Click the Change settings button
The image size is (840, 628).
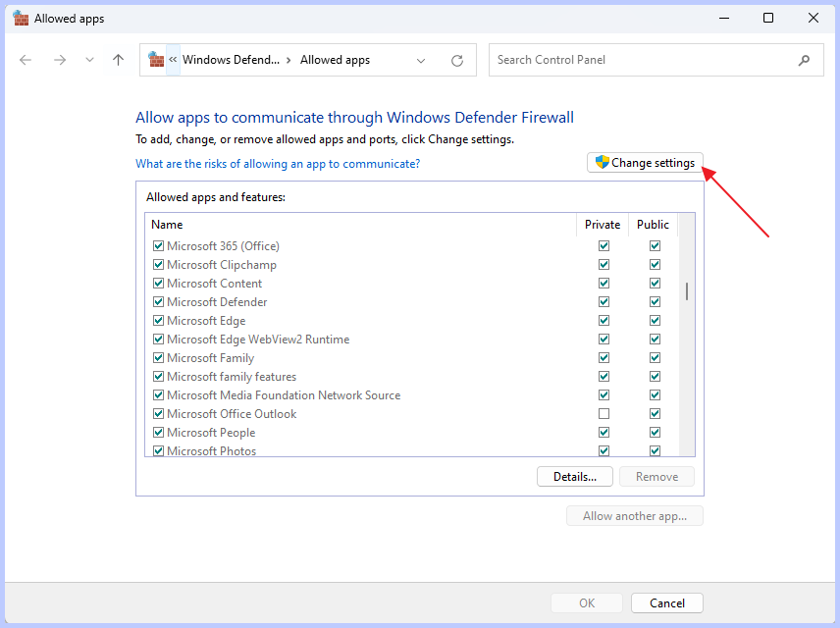pyautogui.click(x=645, y=162)
